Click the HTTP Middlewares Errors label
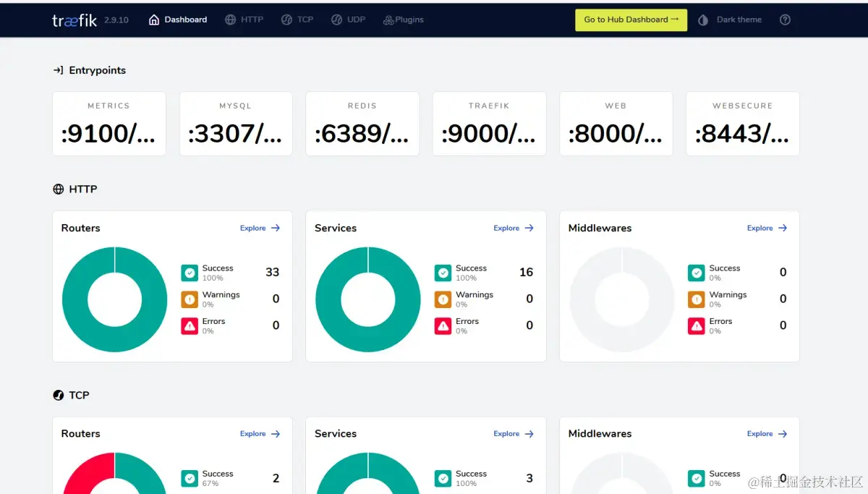868x494 pixels. click(720, 321)
